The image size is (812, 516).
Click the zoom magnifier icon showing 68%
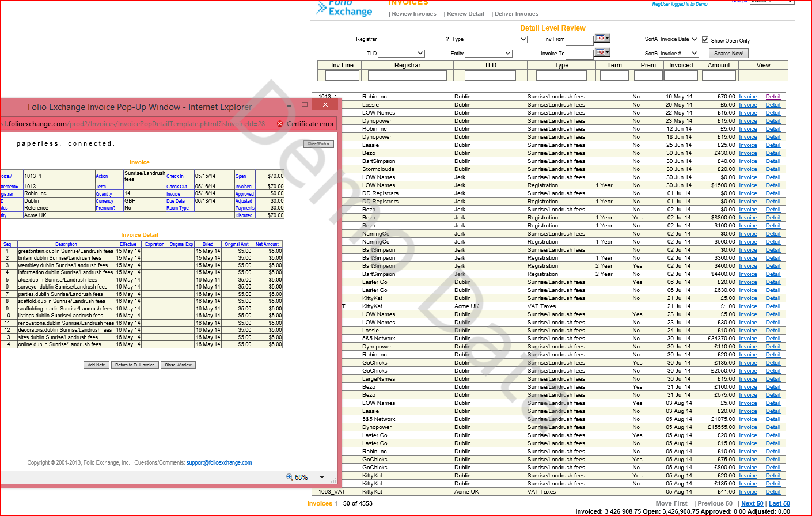tap(290, 477)
